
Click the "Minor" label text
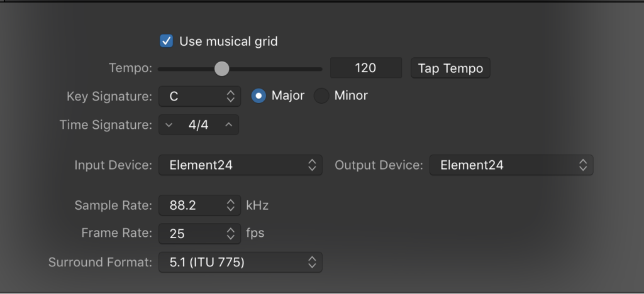pyautogui.click(x=351, y=96)
